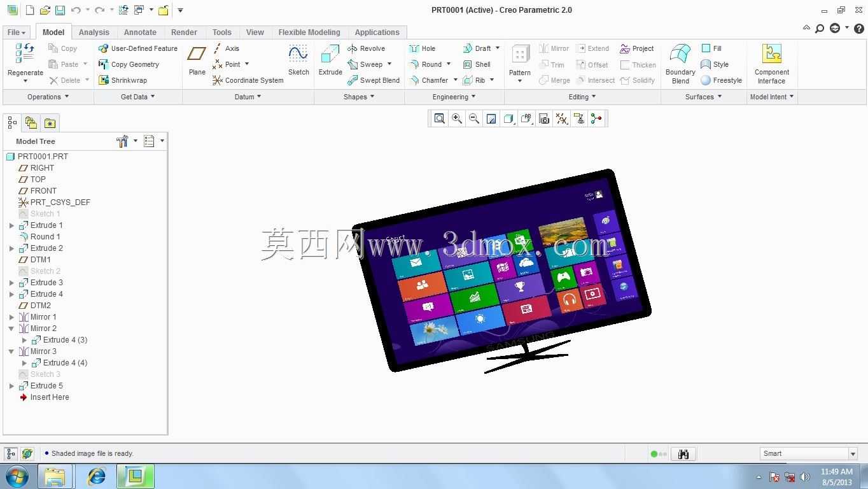The height and width of the screenshot is (489, 868).
Task: Open the Boundary Blend tool
Action: point(680,64)
